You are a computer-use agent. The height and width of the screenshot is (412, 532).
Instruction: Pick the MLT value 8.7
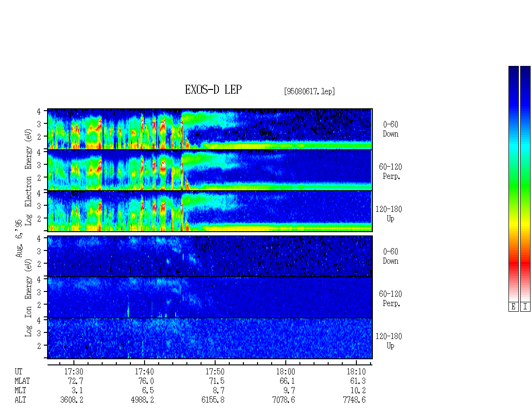click(218, 391)
